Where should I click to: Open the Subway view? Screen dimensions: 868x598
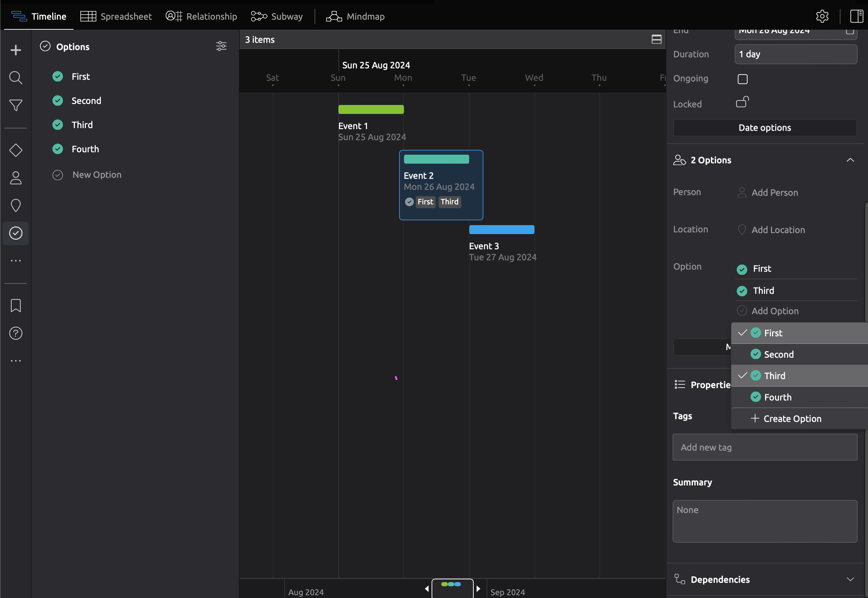(277, 16)
